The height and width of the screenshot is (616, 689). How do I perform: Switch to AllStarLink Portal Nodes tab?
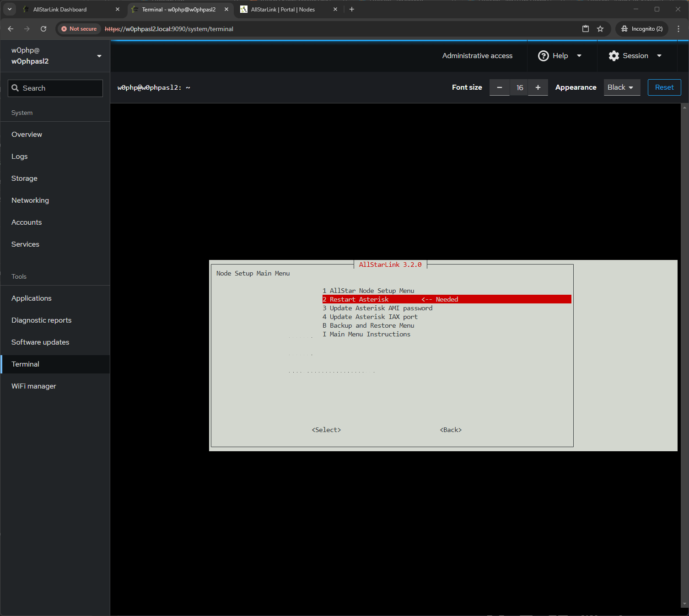click(283, 9)
